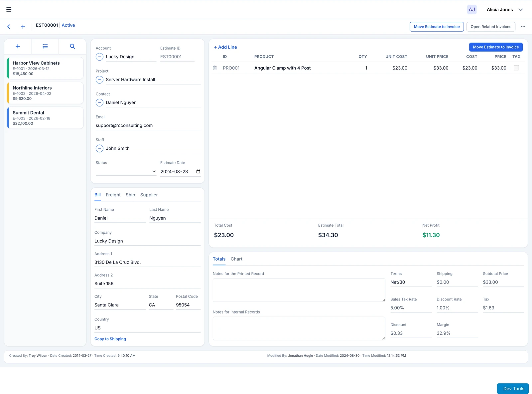532x394 pixels.
Task: Open the more options ellipsis menu
Action: point(523,27)
